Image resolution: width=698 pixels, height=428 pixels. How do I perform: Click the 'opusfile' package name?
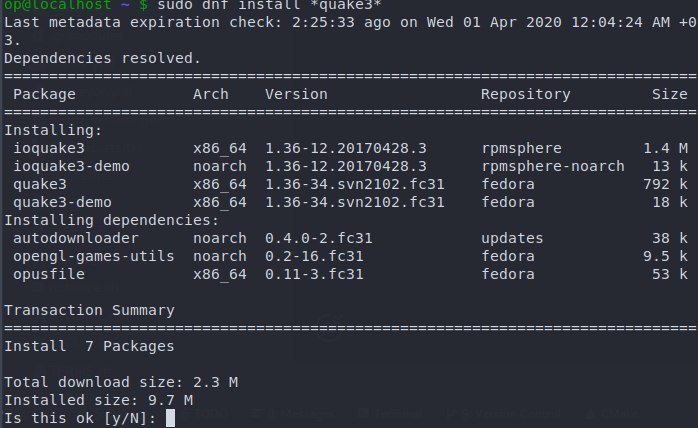click(49, 274)
